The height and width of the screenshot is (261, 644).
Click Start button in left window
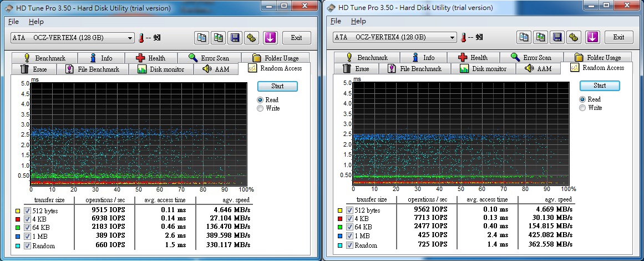(x=277, y=86)
